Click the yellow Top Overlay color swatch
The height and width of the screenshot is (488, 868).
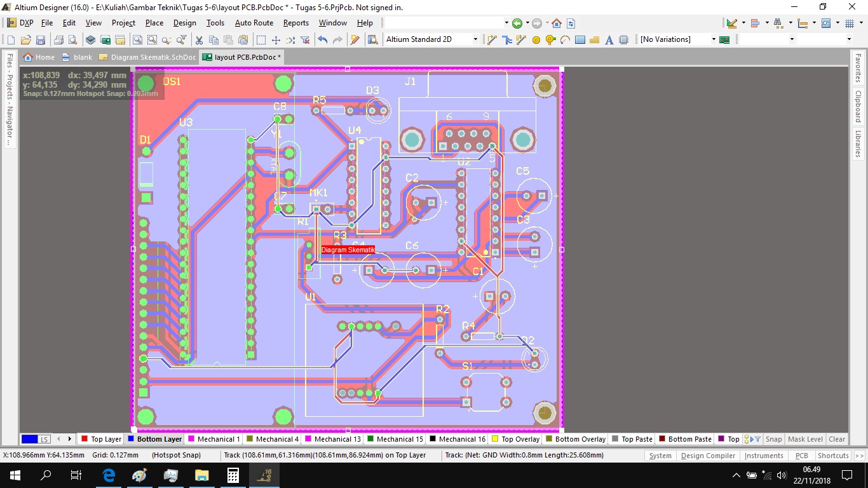click(495, 439)
